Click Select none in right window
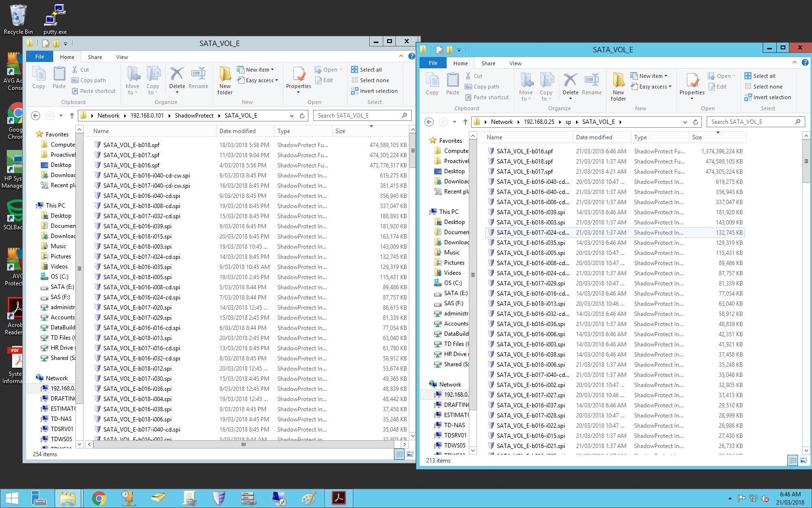812x508 pixels. (763, 87)
